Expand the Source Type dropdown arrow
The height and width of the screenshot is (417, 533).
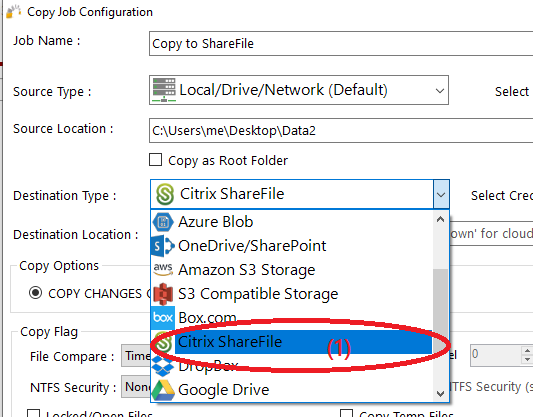(x=440, y=91)
